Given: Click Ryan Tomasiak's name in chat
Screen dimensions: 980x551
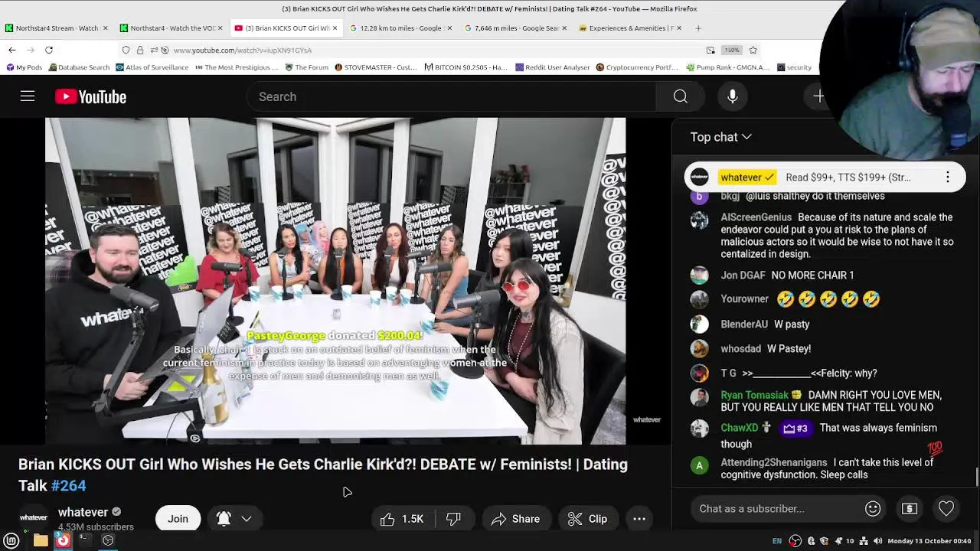Looking at the screenshot, I should (x=754, y=395).
